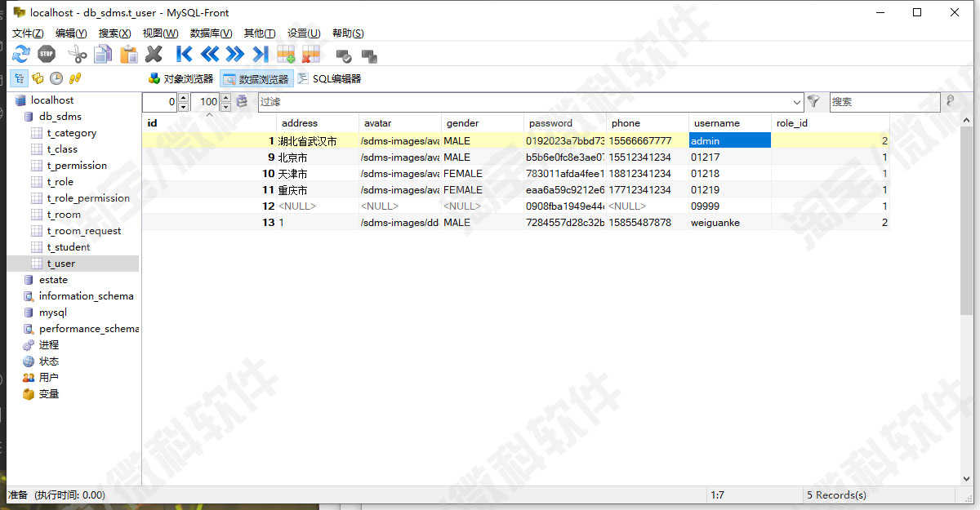Open the 过滤 filter dropdown arrow

[797, 102]
